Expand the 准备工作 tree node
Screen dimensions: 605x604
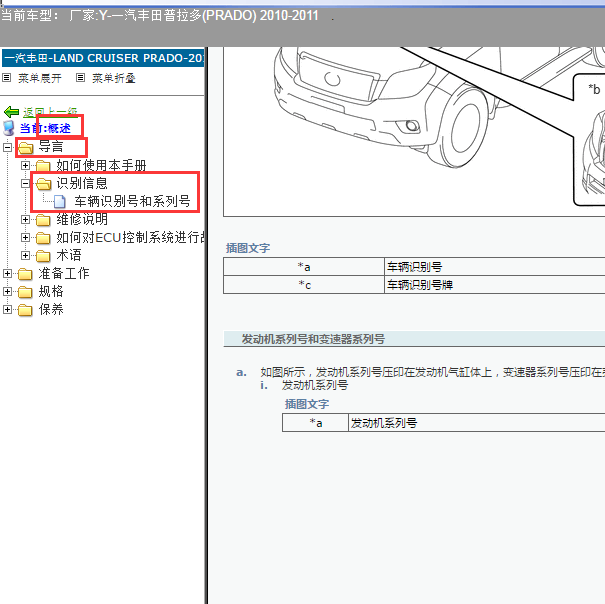click(7, 273)
